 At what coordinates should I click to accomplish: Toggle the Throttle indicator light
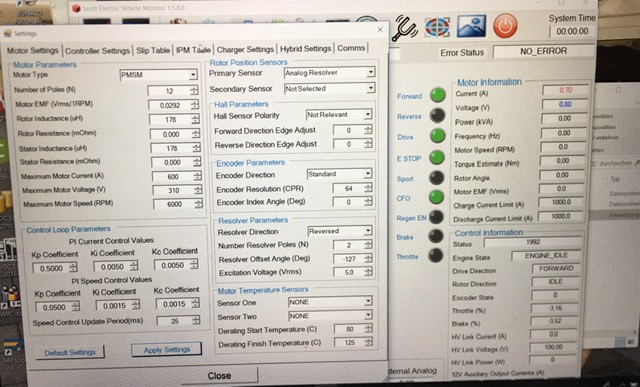(436, 255)
